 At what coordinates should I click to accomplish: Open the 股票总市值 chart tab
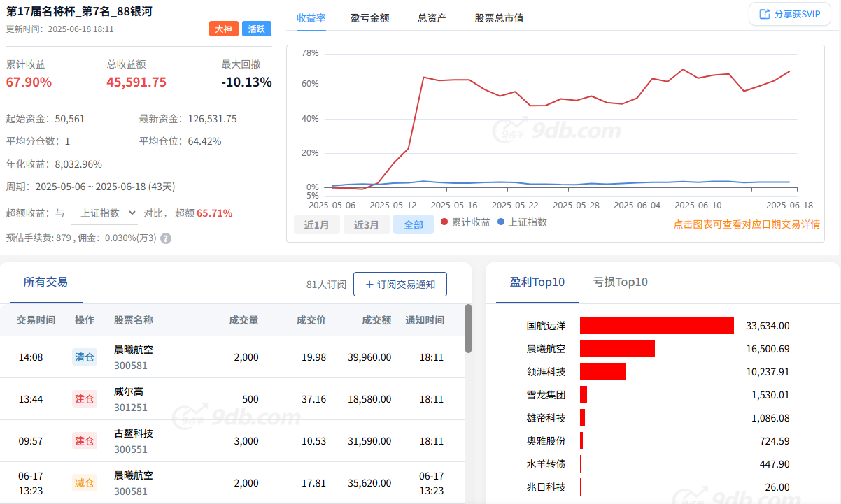[x=499, y=18]
